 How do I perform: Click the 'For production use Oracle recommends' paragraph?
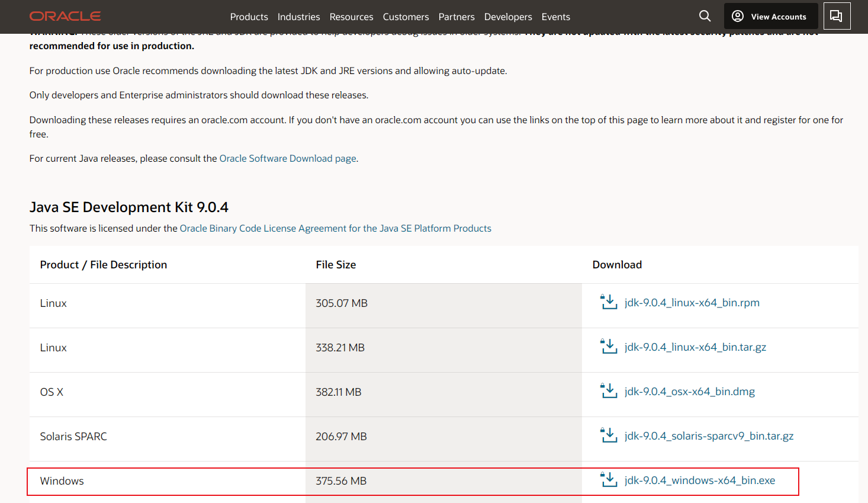point(268,71)
